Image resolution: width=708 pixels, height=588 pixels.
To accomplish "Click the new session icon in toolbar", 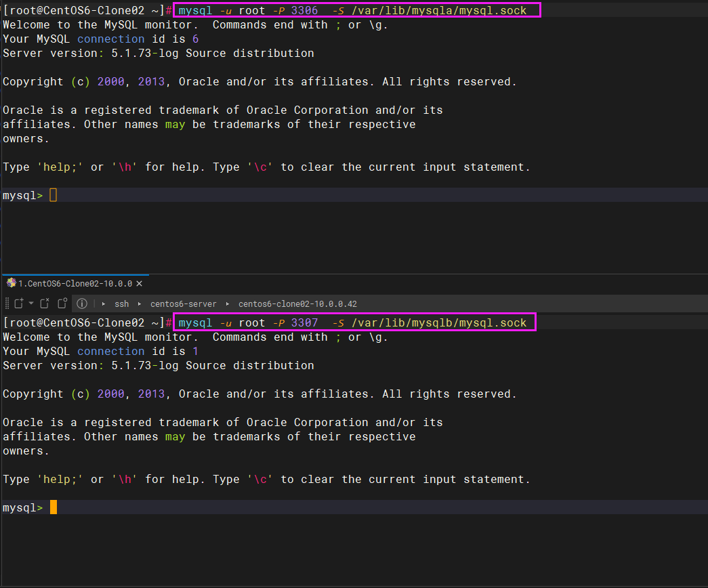I will pos(19,303).
